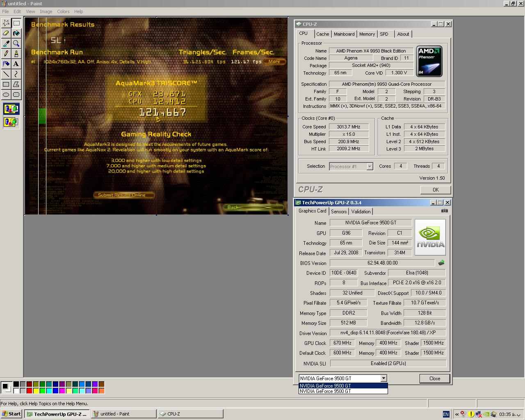Image resolution: width=525 pixels, height=420 pixels.
Task: Select the Airbrush spray tool
Action: click(x=6, y=64)
